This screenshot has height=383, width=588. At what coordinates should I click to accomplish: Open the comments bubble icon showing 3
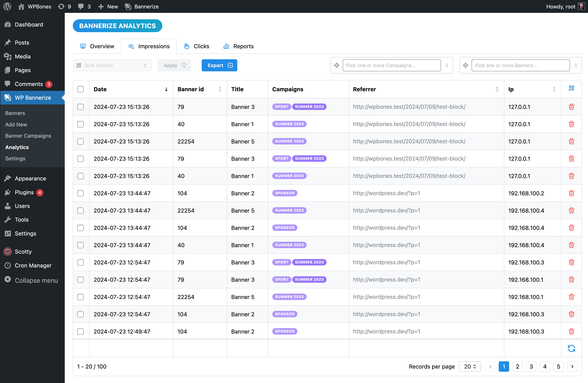tap(84, 6)
